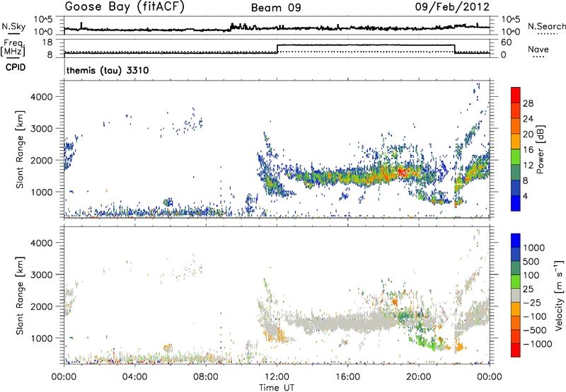Click the '25' label on the velocity colorbar

click(x=528, y=289)
